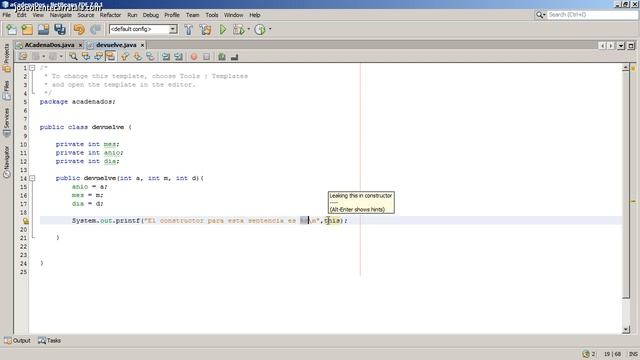Image resolution: width=640 pixels, height=360 pixels.
Task: Click the Find Selection magnifier icon
Action: pyautogui.click(x=73, y=57)
